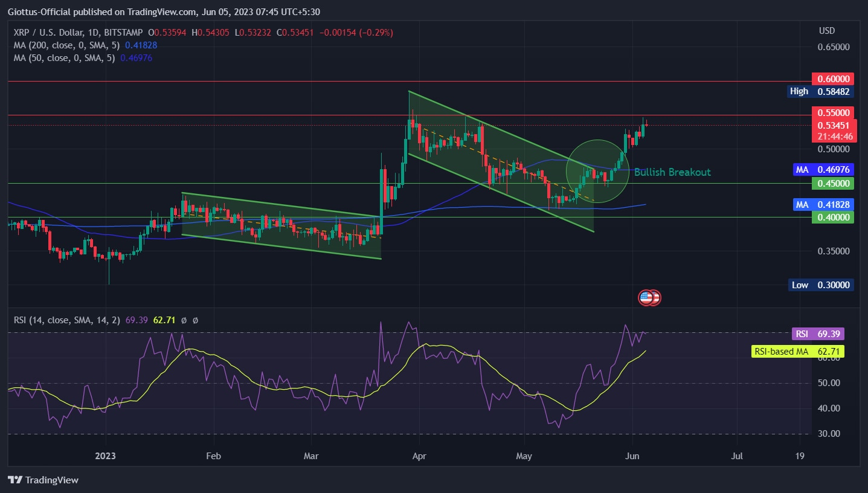Click the red 0.60000 resistance price label
The height and width of the screenshot is (493, 868).
point(832,79)
